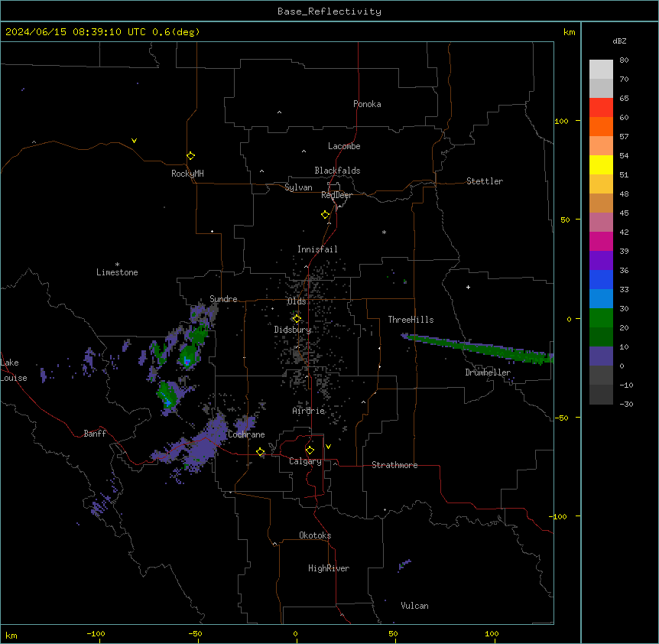Screen dimensions: 659x644
Task: Click the white plus marker north of Drumheller
Action: click(468, 287)
